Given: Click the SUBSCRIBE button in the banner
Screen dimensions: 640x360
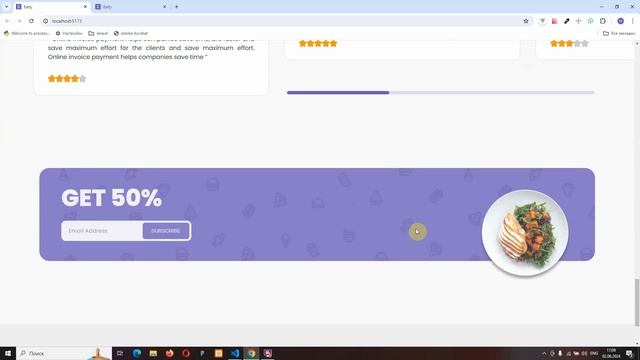Looking at the screenshot, I should click(166, 231).
